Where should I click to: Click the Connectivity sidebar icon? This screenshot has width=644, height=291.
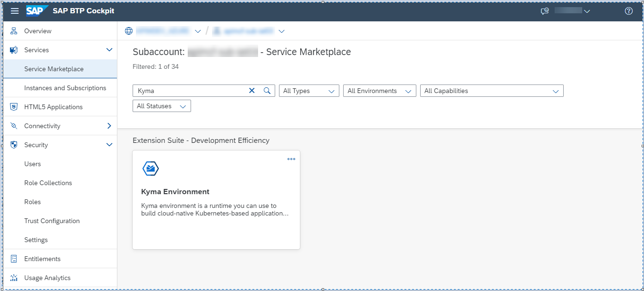pos(14,126)
